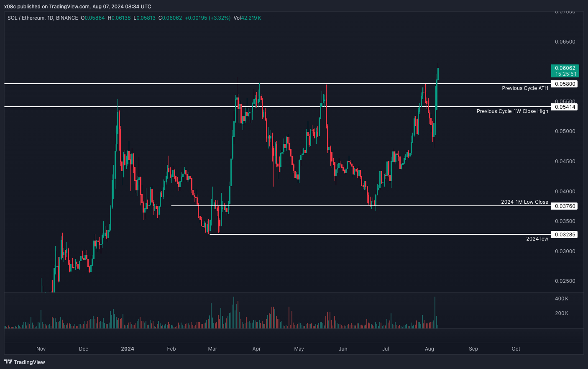Click the 'Aug' label on time axis
Viewport: 588px width, 369px height.
click(x=429, y=349)
